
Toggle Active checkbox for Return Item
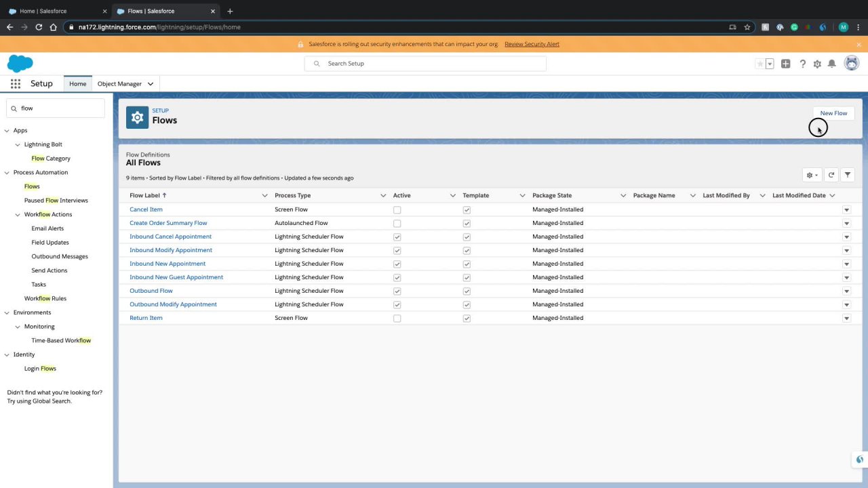(x=397, y=319)
